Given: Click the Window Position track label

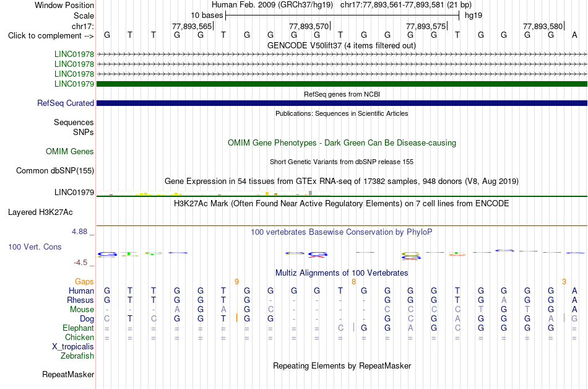Looking at the screenshot, I should (x=64, y=5).
